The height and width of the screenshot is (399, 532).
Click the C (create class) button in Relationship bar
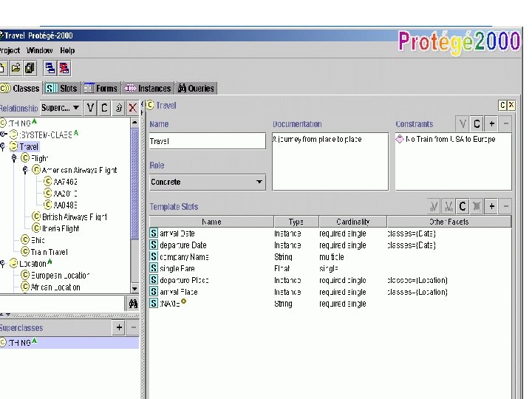point(104,108)
